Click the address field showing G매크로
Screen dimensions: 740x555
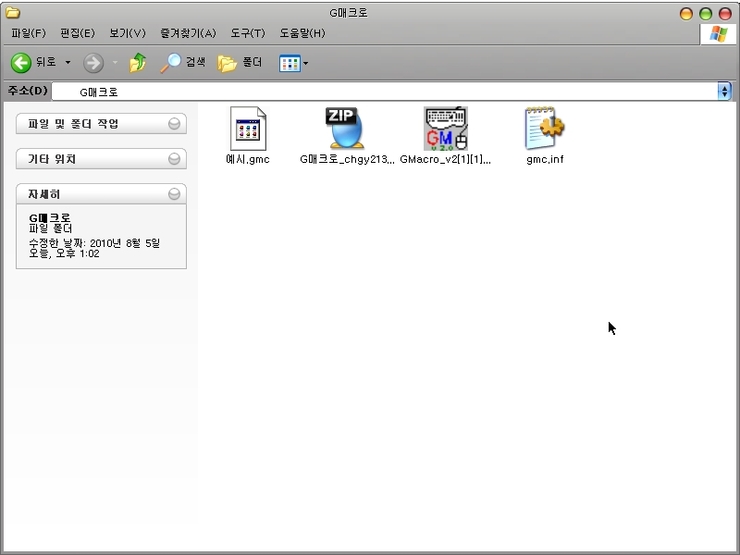(x=385, y=92)
